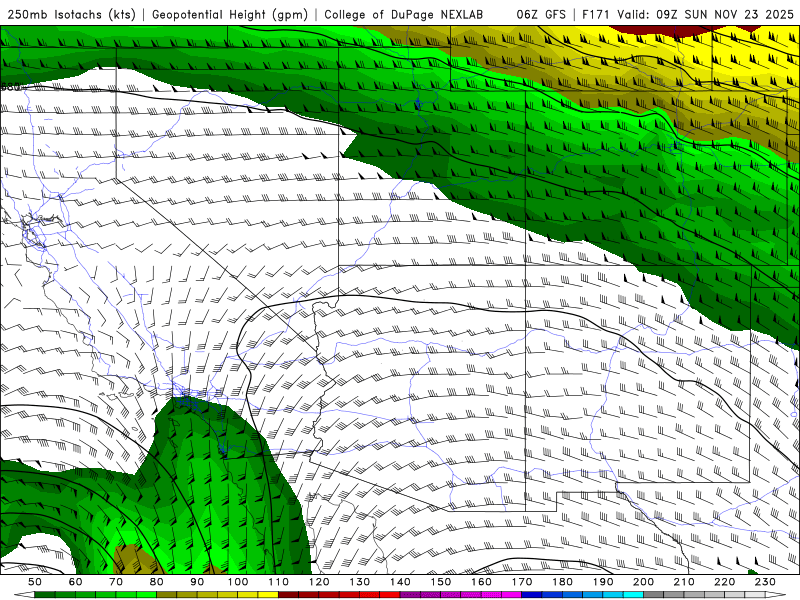Click the "880" height contour label
The width and height of the screenshot is (800, 600).
(x=10, y=87)
